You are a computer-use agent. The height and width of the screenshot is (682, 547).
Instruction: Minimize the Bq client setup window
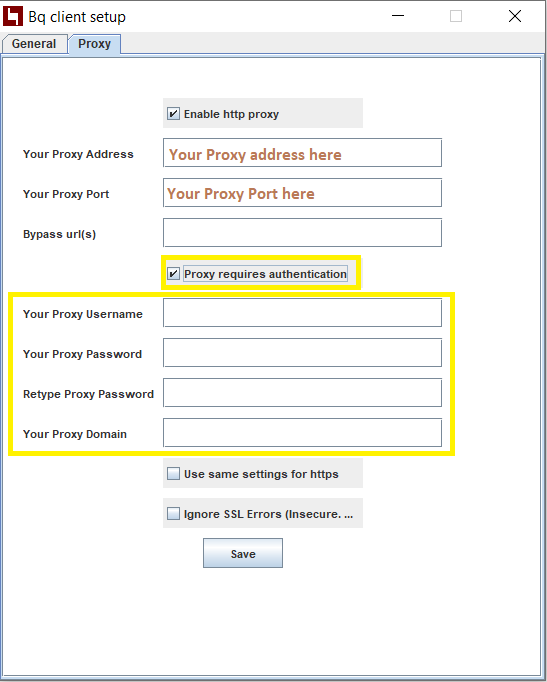click(398, 16)
